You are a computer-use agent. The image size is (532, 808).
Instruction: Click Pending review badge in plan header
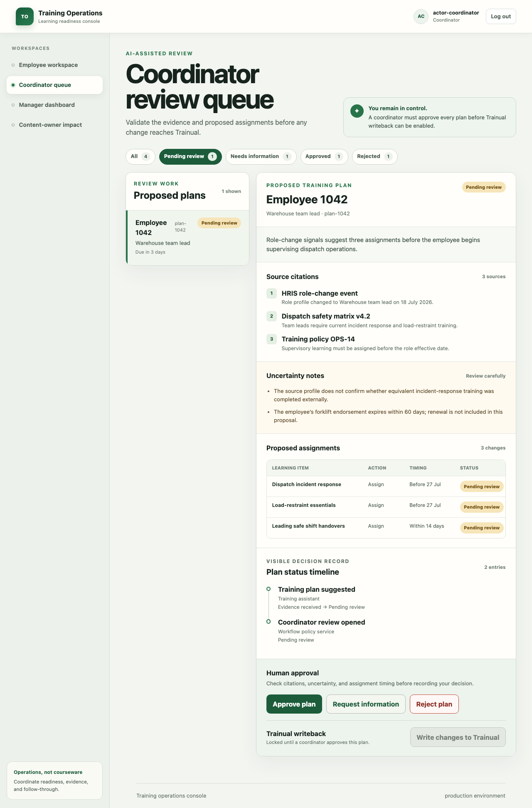click(484, 187)
